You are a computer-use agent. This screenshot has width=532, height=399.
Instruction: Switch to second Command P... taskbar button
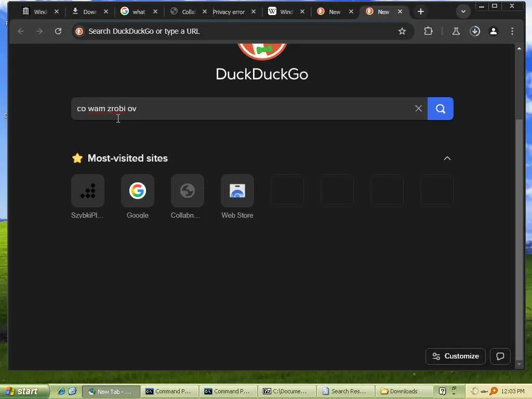229,392
